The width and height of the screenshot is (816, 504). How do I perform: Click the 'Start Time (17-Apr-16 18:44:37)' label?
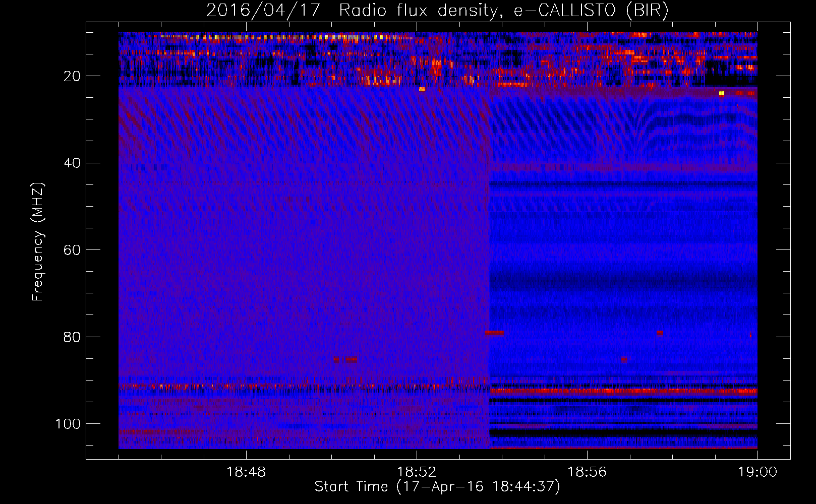(x=437, y=487)
